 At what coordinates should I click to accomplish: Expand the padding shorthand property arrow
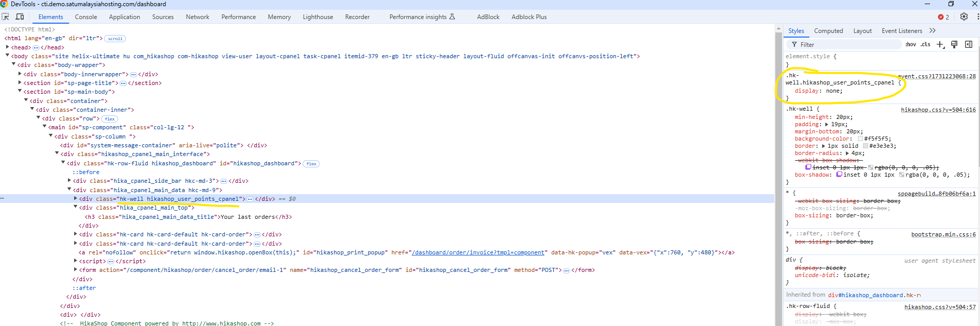tap(827, 124)
